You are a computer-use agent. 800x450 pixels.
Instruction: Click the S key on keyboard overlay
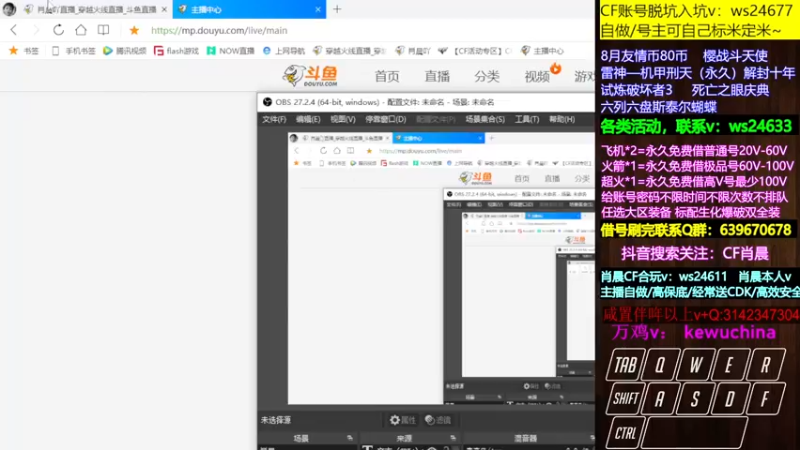click(x=695, y=398)
